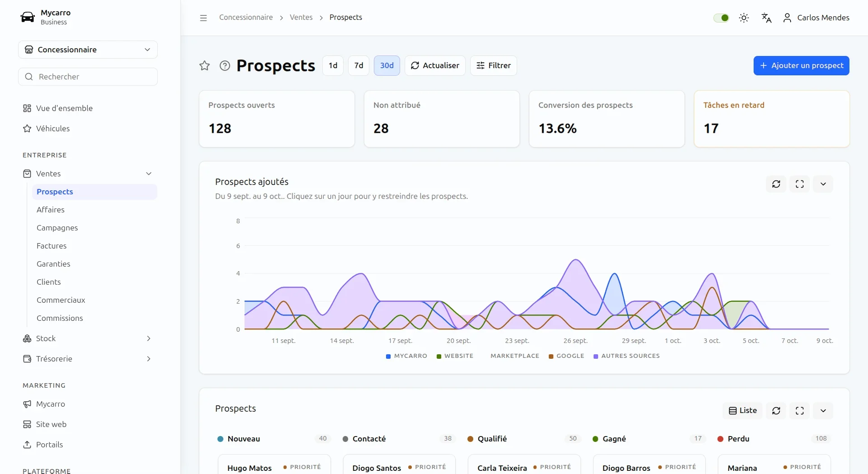
Task: Open Carlos Mendes user profile
Action: (816, 18)
